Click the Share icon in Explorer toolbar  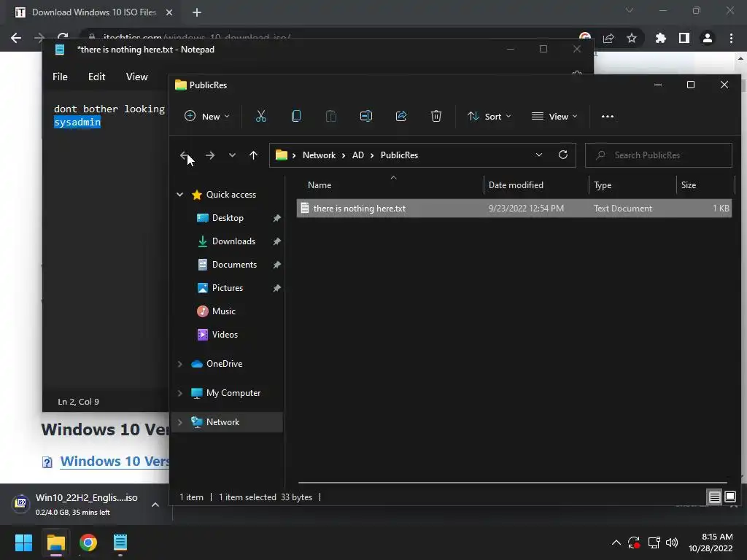pos(401,116)
